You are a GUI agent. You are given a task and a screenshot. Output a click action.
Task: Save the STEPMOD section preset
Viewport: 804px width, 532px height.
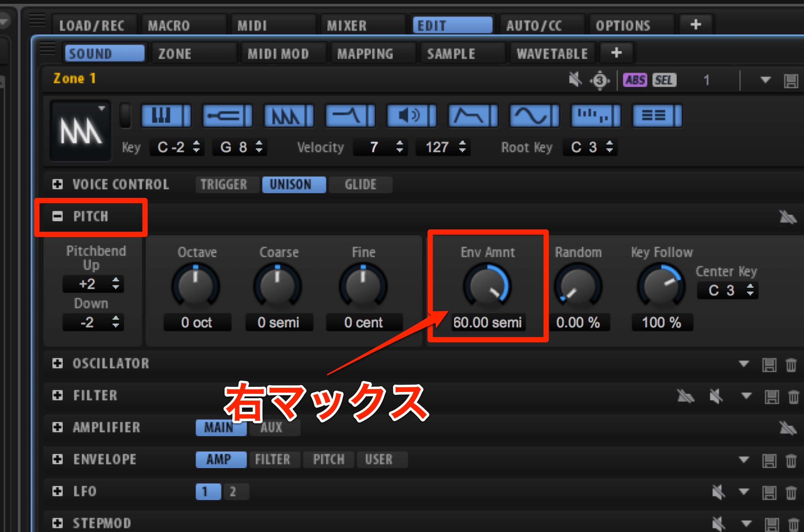coord(772,525)
